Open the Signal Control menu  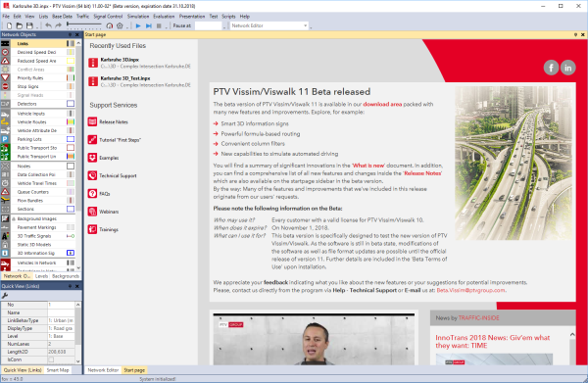click(x=108, y=17)
